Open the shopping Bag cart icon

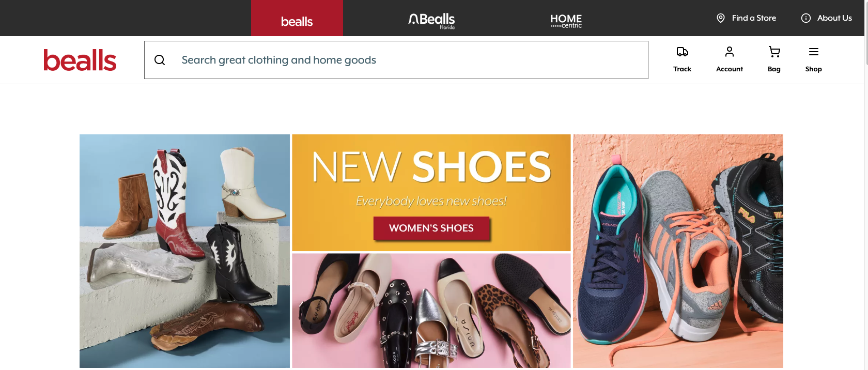774,52
